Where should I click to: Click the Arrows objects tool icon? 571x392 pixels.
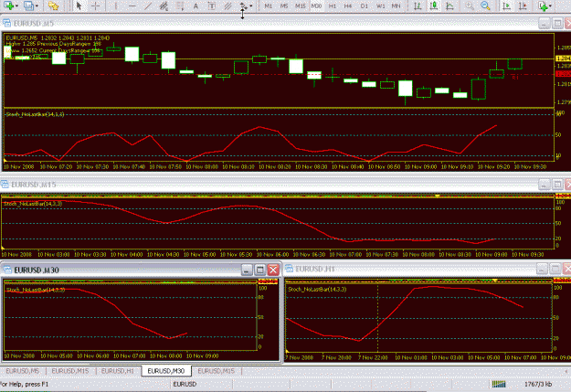click(243, 5)
